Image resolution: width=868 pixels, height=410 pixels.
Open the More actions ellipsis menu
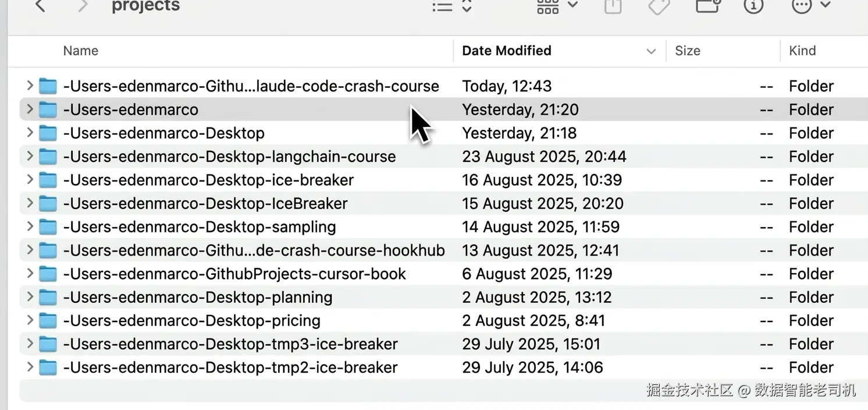(x=809, y=6)
